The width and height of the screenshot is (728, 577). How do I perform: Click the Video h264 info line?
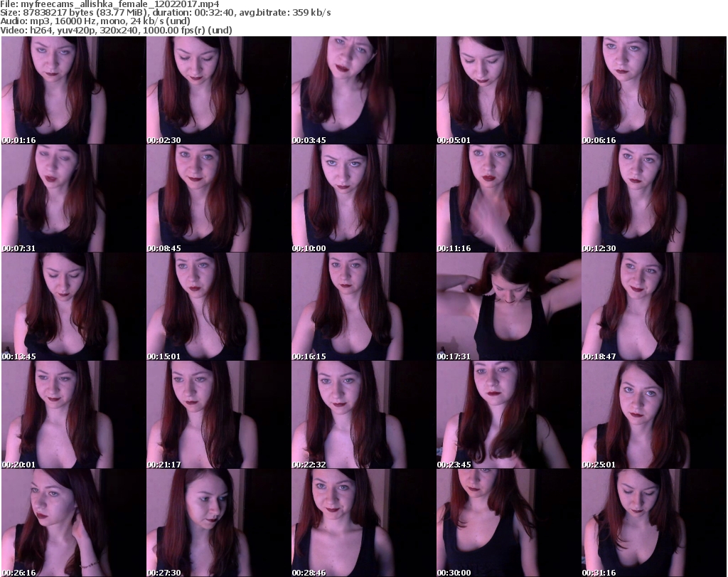pyautogui.click(x=116, y=30)
